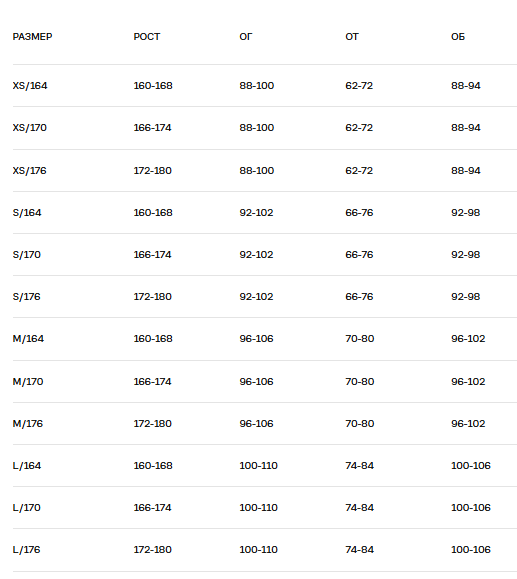Select the S/170 size row label

click(x=27, y=255)
